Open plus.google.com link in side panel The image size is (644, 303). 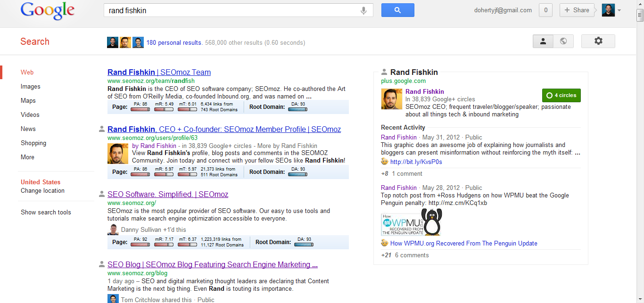(x=403, y=81)
